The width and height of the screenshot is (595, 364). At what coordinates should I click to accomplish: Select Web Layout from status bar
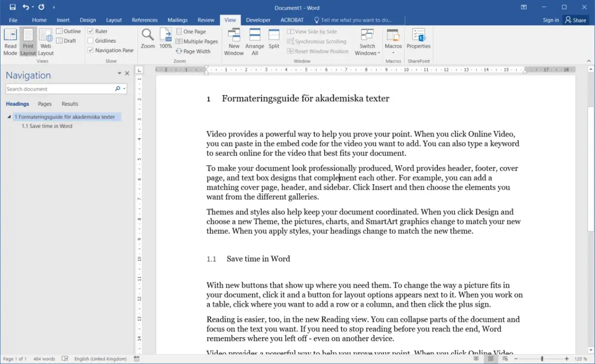(x=505, y=359)
